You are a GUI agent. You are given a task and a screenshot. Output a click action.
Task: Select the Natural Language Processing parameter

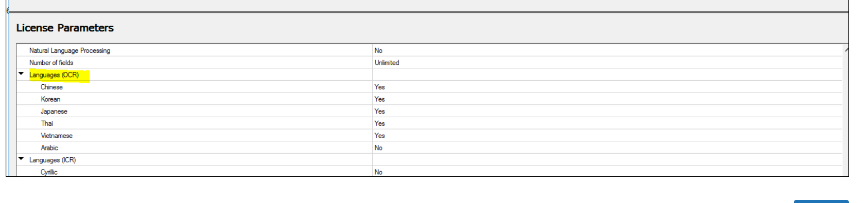(70, 50)
